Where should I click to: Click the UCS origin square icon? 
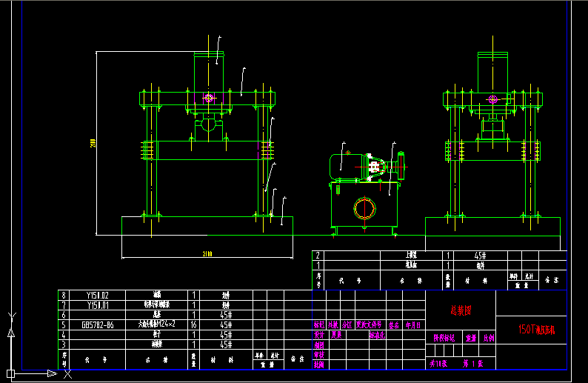pyautogui.click(x=11, y=373)
